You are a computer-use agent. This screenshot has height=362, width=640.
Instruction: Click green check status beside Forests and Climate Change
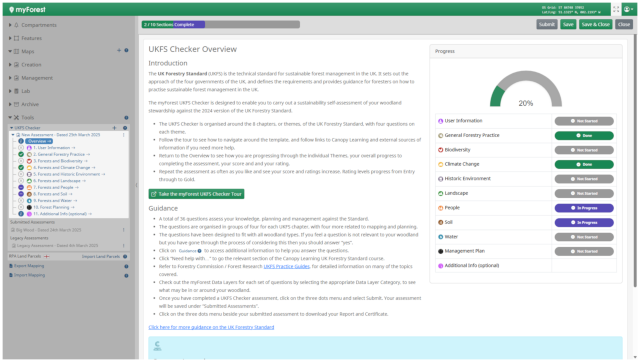point(21,167)
